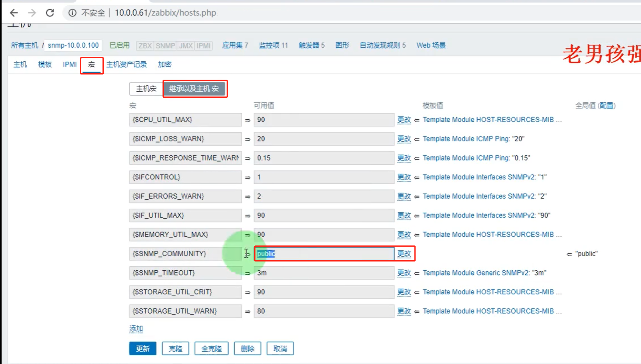
Task: Switch to the 主机宏 view
Action: pyautogui.click(x=145, y=88)
